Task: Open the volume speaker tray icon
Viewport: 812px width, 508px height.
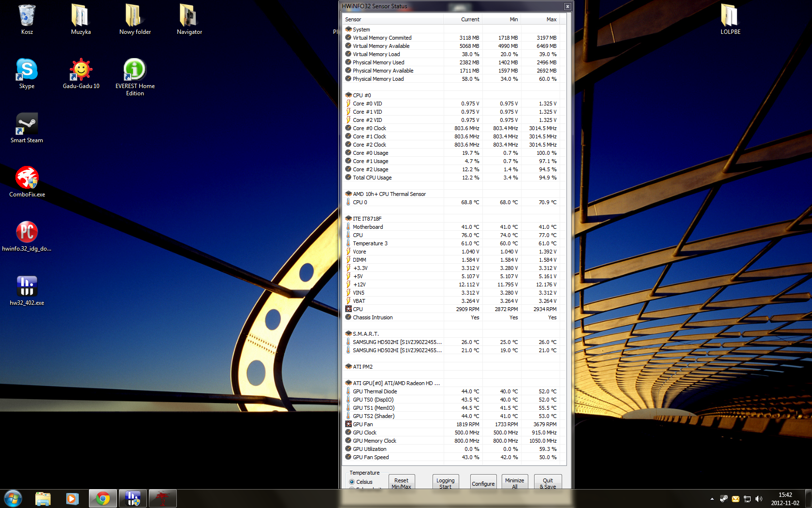Action: coord(759,499)
